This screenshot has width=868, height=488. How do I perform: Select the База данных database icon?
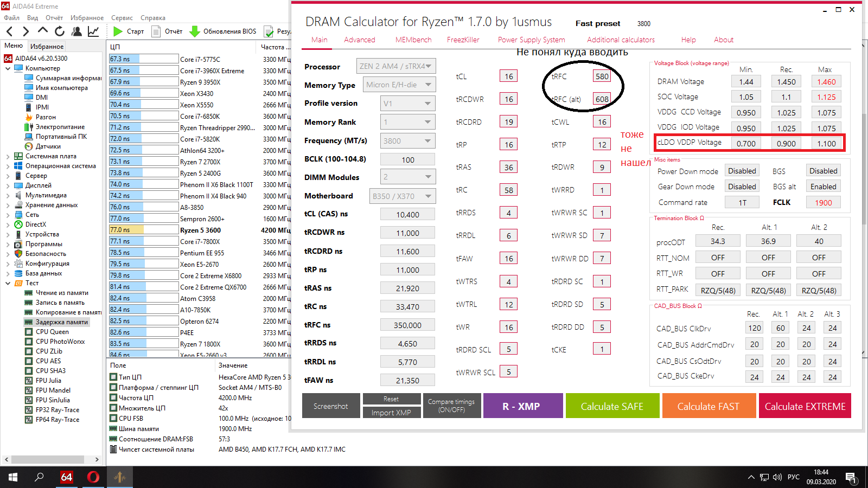pyautogui.click(x=18, y=273)
